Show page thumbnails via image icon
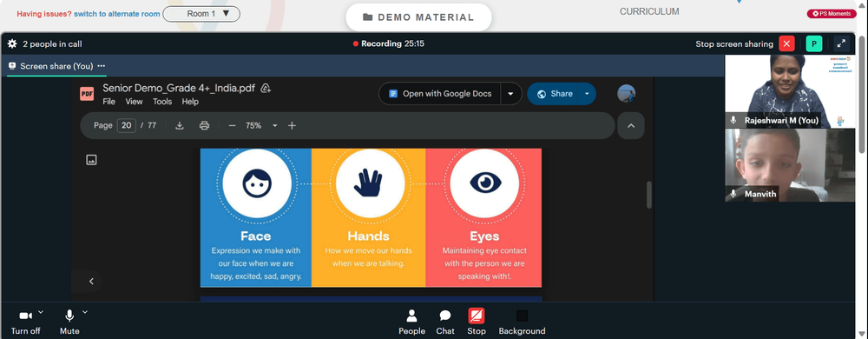Screen dimensions: 868x339 [x=91, y=160]
